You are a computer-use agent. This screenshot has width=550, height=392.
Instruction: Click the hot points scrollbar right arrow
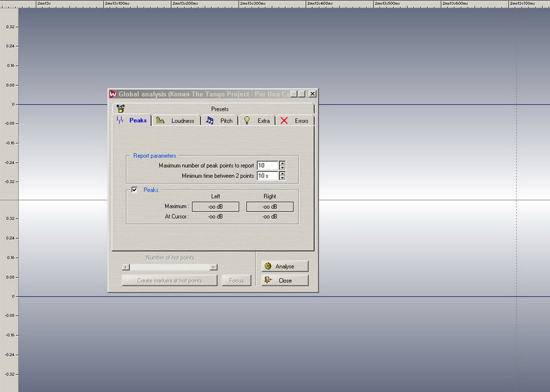tap(213, 267)
